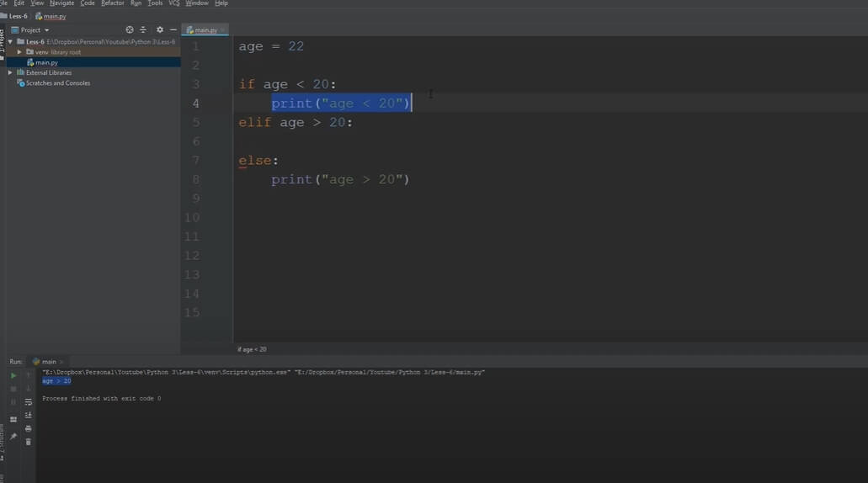
Task: Close the main run tab
Action: click(x=61, y=362)
